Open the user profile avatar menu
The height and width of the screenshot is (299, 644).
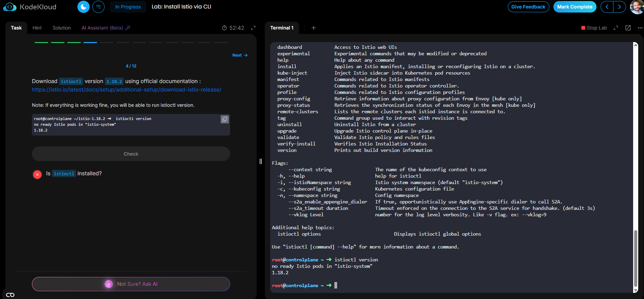[x=637, y=7]
